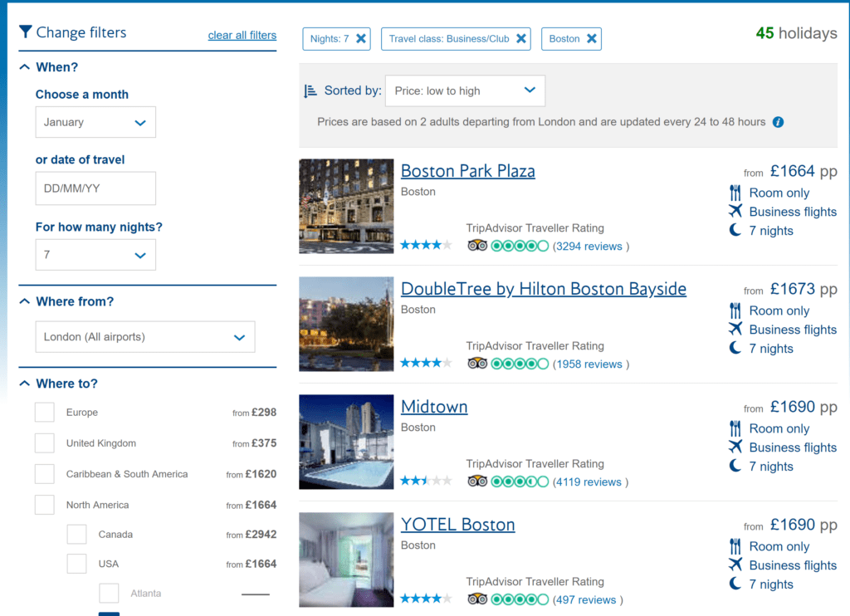Click the sort order icon beside Sorted by
This screenshot has width=850, height=616.
pyautogui.click(x=310, y=91)
